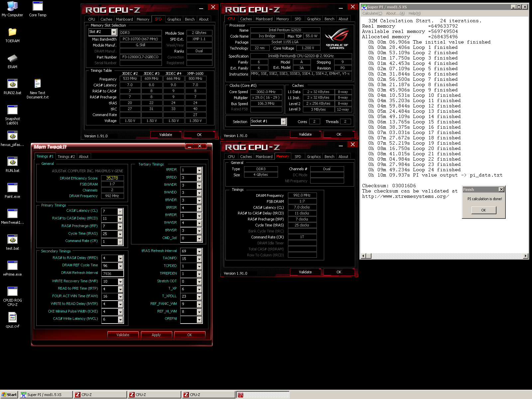Click part number F3-12800CL7-2GBECO
The width and height of the screenshot is (532, 399).
[140, 57]
